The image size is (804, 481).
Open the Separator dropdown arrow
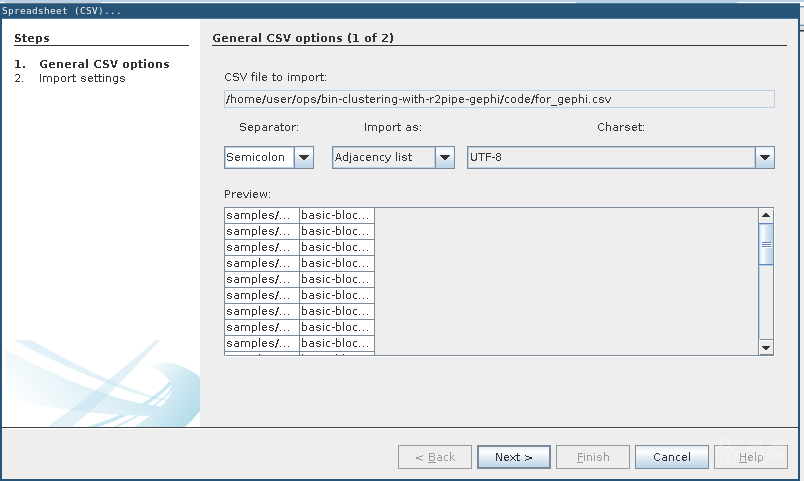point(304,158)
